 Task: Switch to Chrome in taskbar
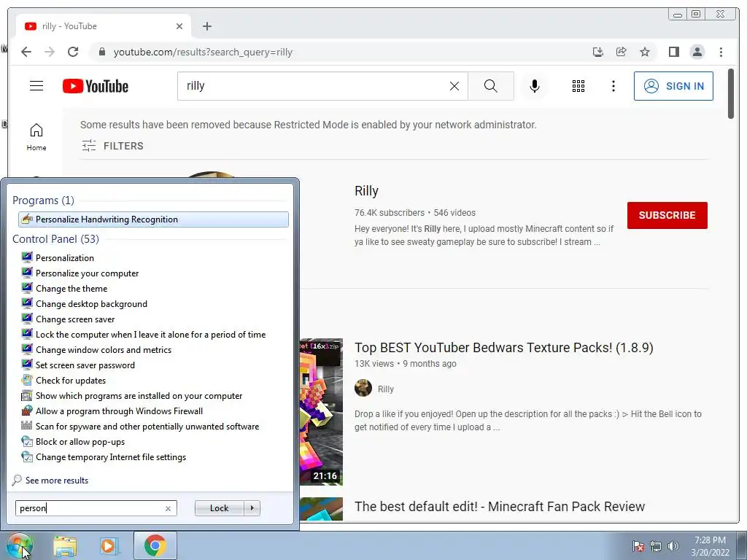pos(155,545)
